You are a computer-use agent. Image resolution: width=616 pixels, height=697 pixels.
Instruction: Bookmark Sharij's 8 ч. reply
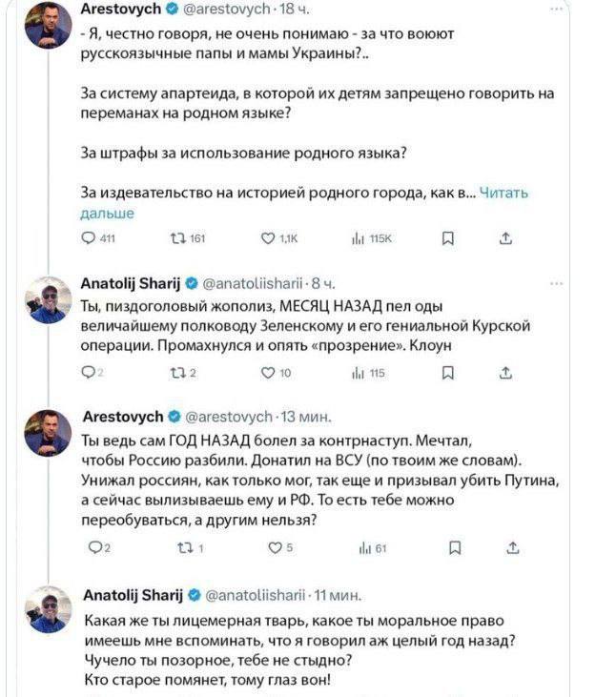click(x=448, y=374)
